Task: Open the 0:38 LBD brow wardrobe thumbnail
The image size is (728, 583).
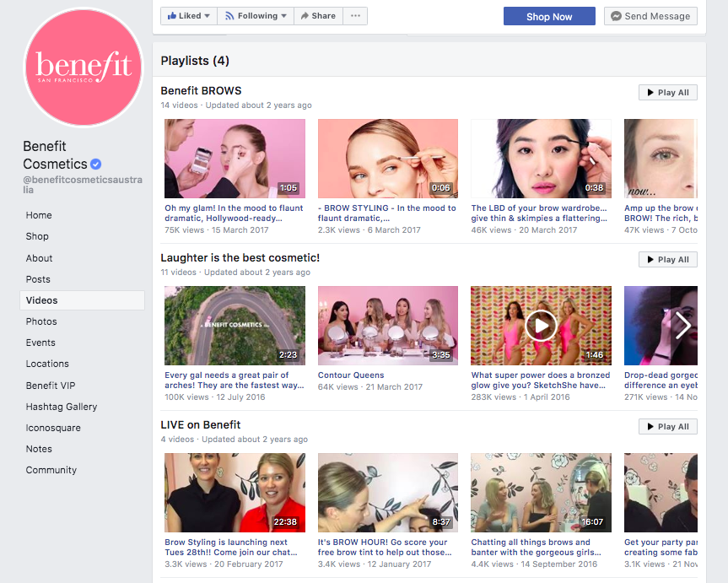Action: point(541,159)
